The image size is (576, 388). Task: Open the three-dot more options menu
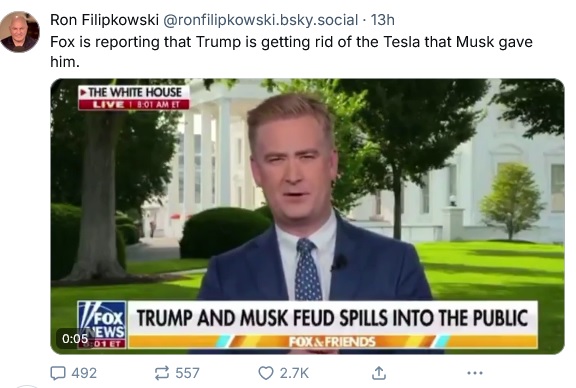(x=475, y=373)
